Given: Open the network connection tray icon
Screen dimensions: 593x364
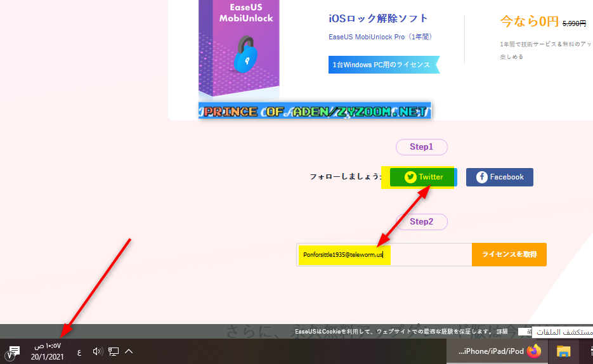Looking at the screenshot, I should 114,351.
